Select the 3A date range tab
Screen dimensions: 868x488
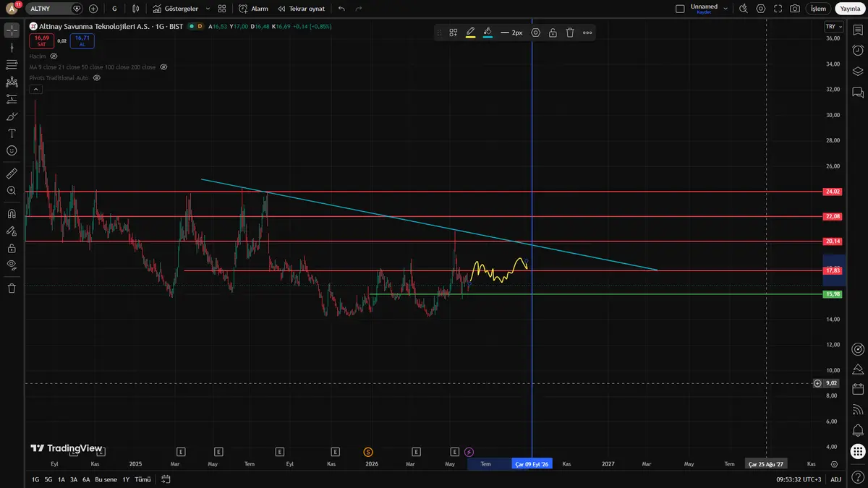tap(74, 479)
